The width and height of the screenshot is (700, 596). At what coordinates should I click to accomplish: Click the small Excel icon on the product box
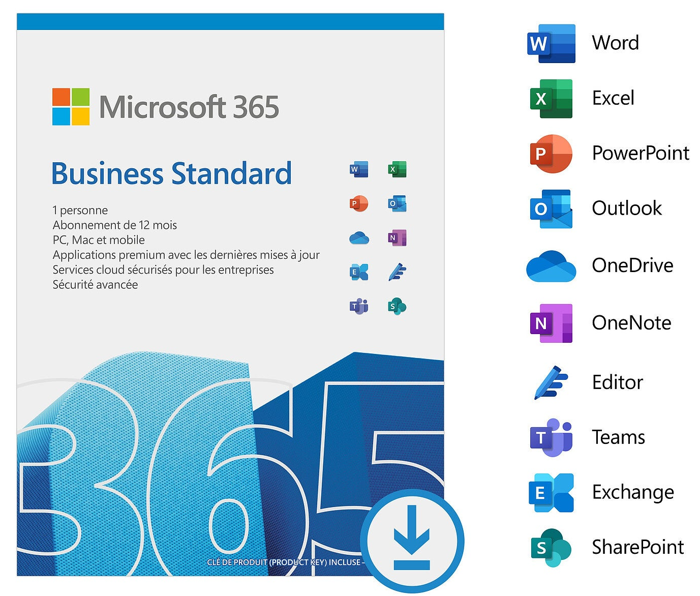pyautogui.click(x=397, y=169)
